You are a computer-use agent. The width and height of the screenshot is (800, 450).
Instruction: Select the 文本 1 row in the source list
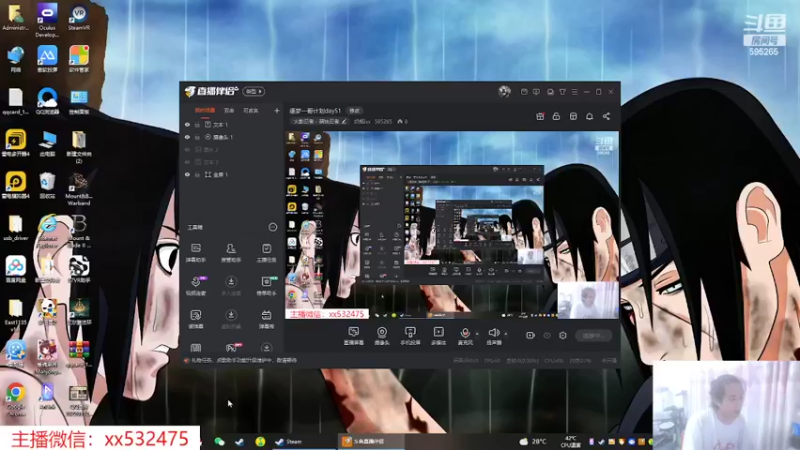tap(232, 124)
